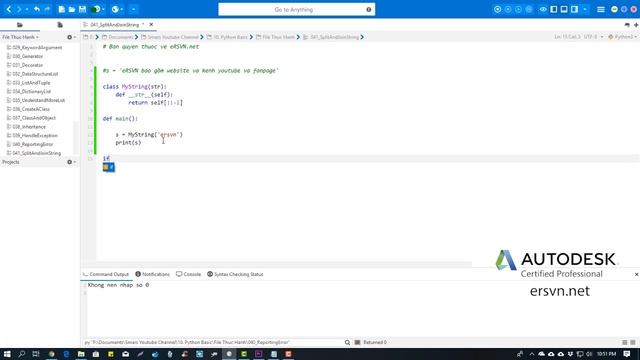640x360 pixels.
Task: Select the Command Output tab
Action: click(x=106, y=274)
